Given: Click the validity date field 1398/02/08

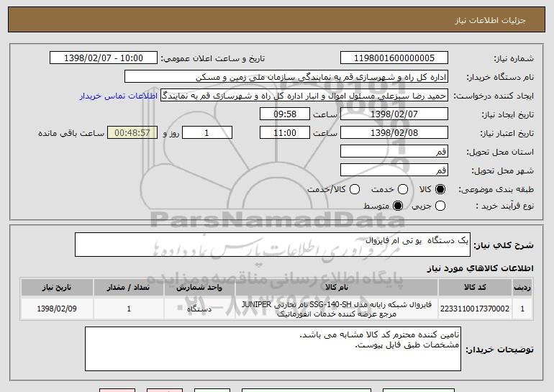Looking at the screenshot, I should (394, 133).
